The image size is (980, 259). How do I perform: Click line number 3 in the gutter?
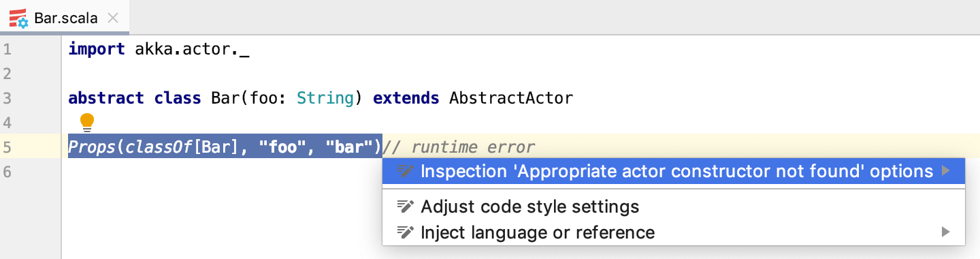click(x=7, y=98)
